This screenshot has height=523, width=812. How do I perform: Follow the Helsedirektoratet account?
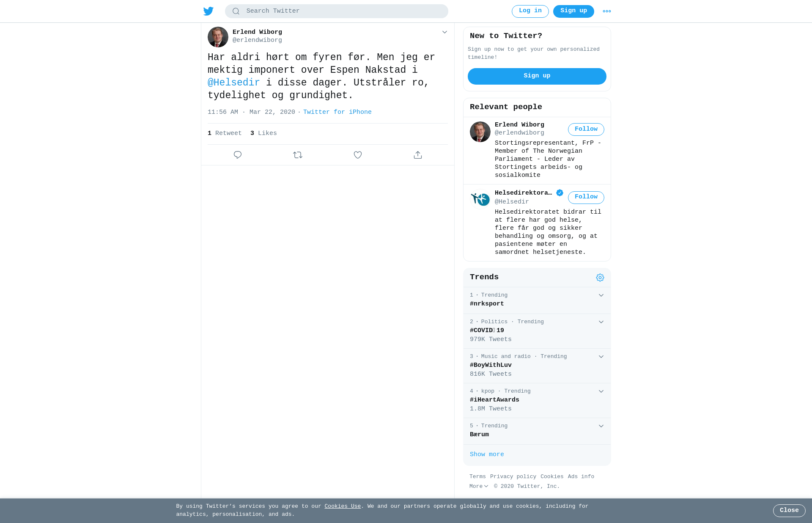click(x=586, y=198)
